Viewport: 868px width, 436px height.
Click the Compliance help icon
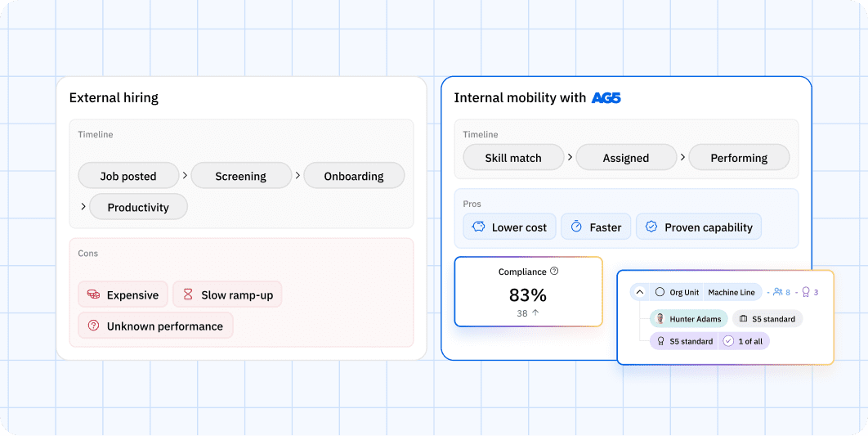pyautogui.click(x=554, y=272)
